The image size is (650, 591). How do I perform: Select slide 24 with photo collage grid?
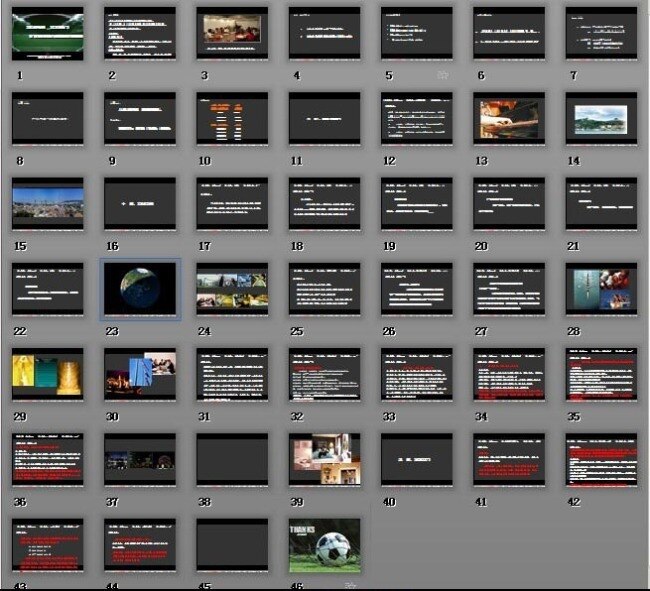tap(232, 289)
